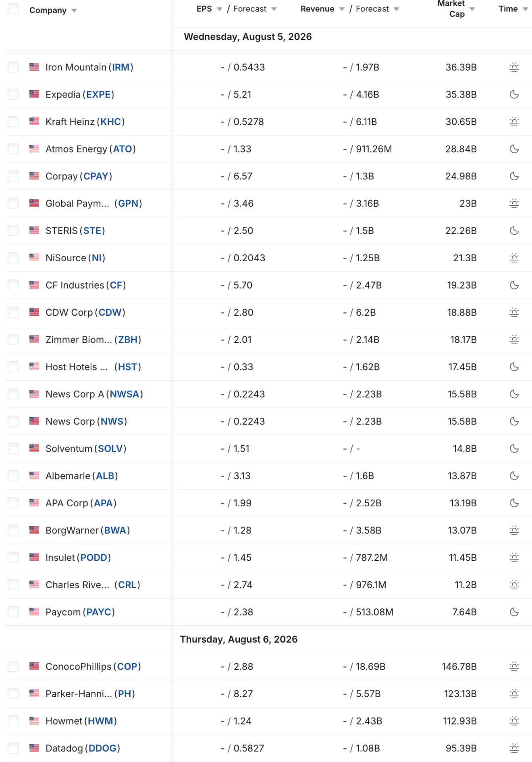The width and height of the screenshot is (532, 762).
Task: Tick the checkbox for Atmos Energy
Action: [13, 149]
